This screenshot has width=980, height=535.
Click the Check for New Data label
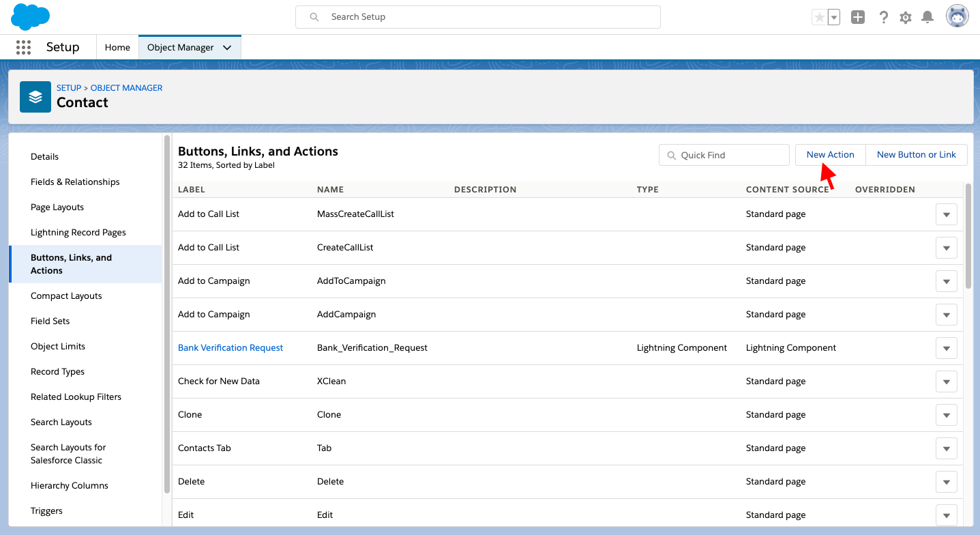point(219,381)
